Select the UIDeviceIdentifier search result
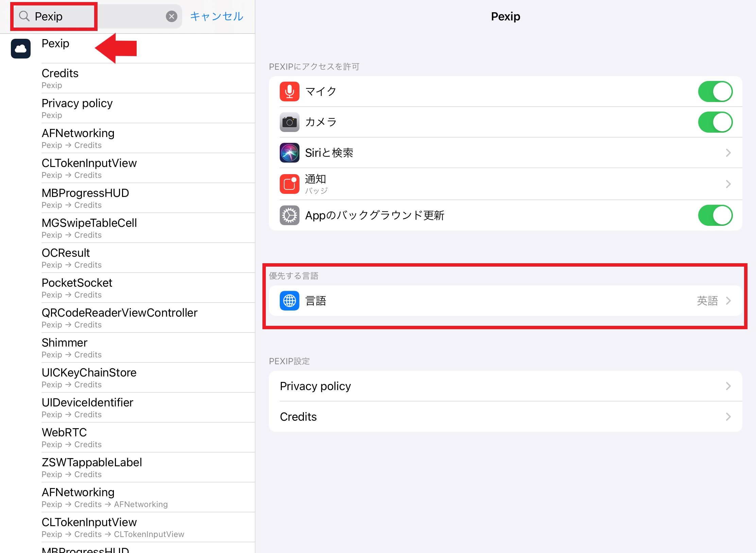 127,407
